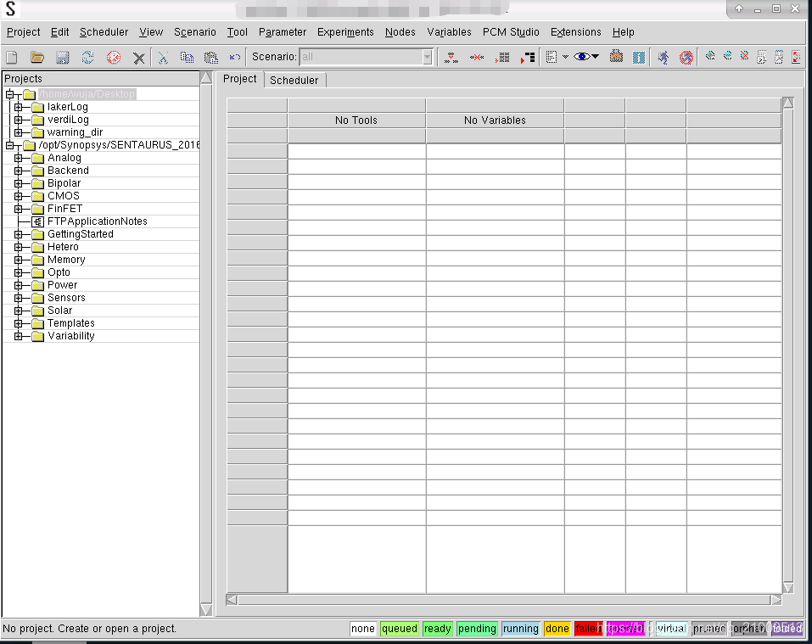Click the 'virtual' status legend box
Viewport: 812px width, 644px height.
671,629
